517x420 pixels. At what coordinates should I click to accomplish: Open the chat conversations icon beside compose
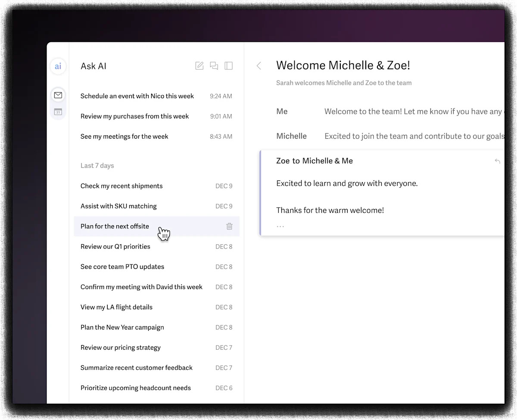214,65
